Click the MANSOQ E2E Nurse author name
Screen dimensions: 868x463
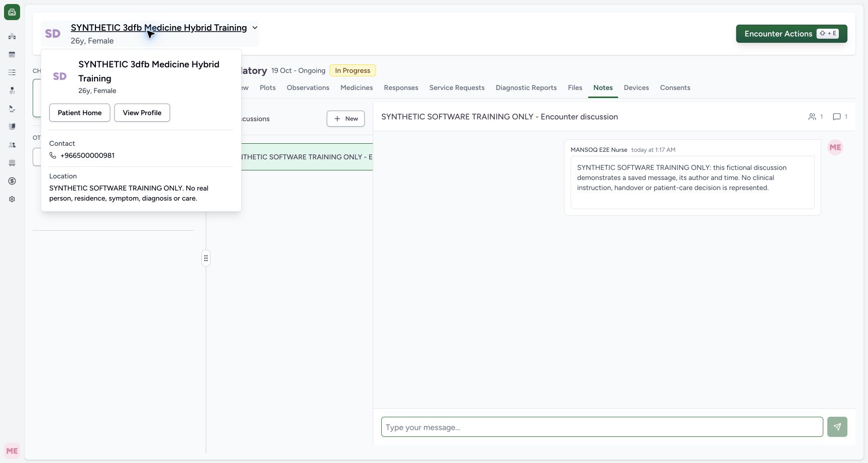pos(599,150)
